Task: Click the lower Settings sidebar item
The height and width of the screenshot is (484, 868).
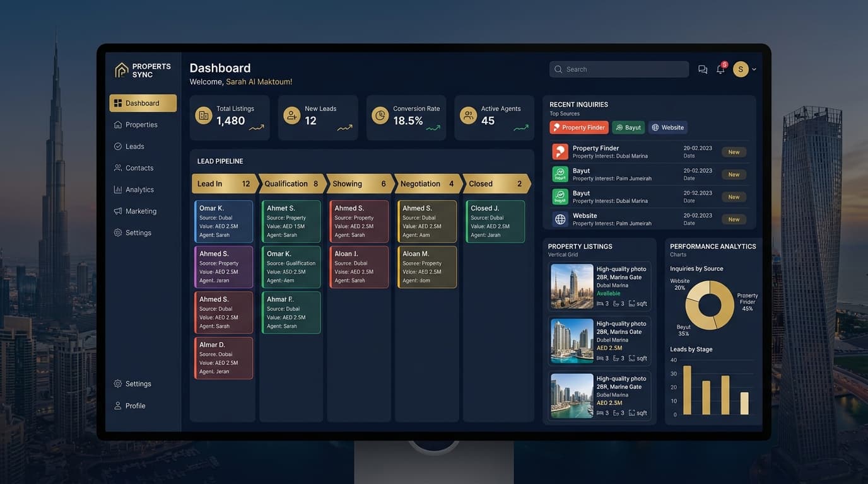Action: [132, 384]
